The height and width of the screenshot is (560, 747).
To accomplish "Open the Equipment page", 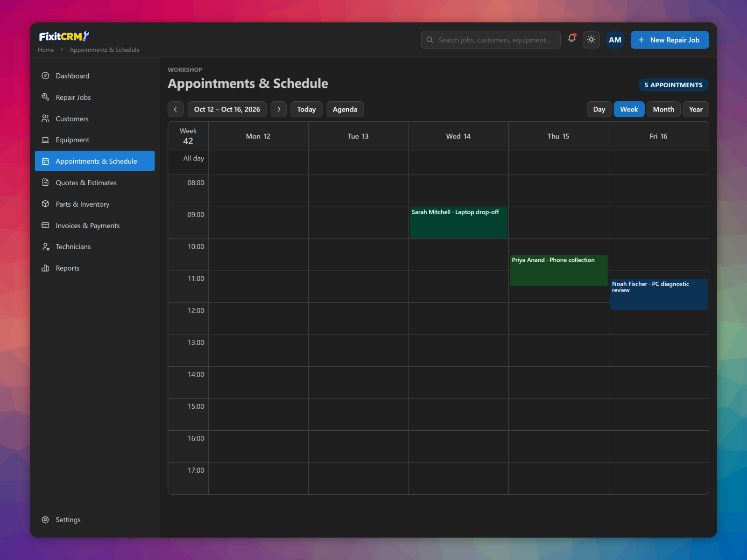I will tap(95, 140).
